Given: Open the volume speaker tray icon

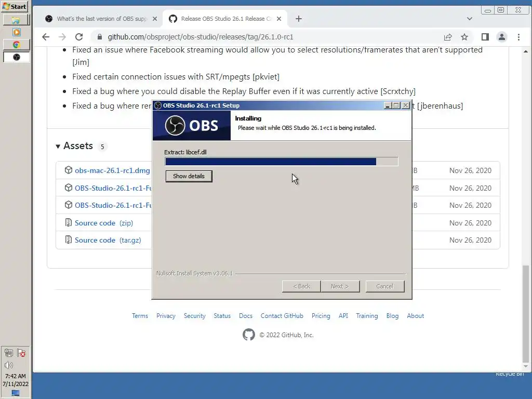Looking at the screenshot, I should click(x=9, y=365).
